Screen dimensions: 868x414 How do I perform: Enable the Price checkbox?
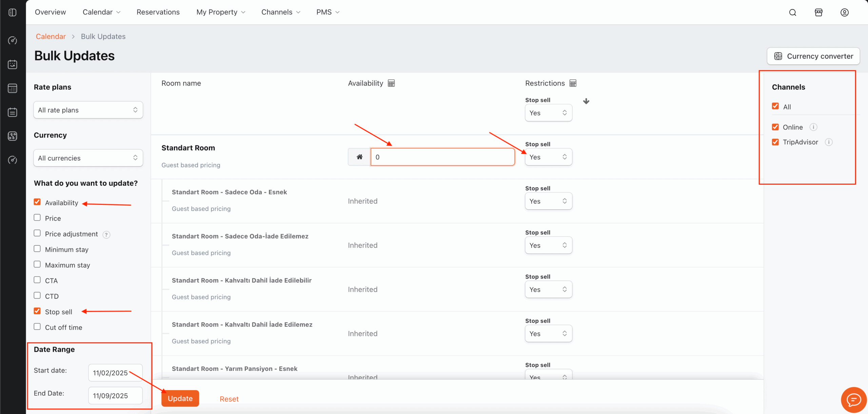[x=37, y=218]
